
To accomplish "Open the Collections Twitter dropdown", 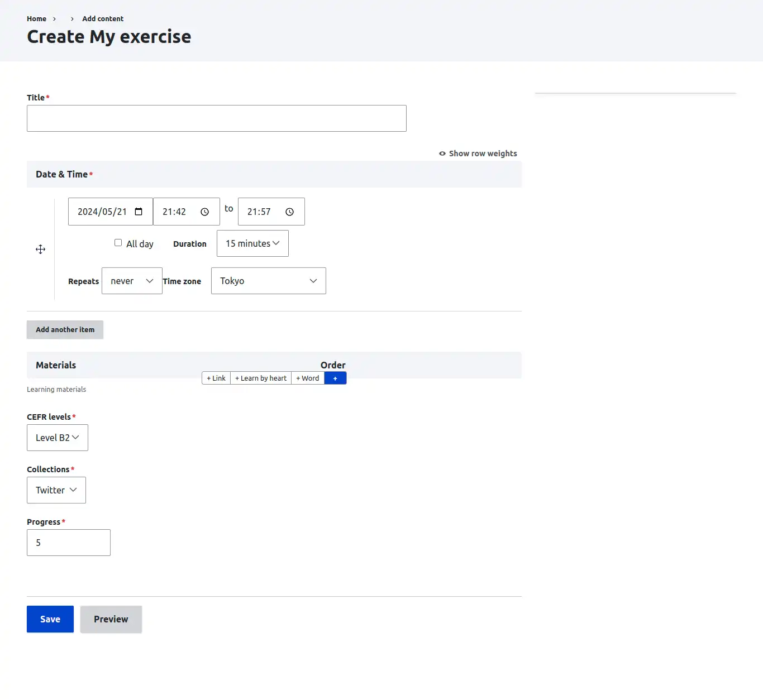I will [56, 490].
